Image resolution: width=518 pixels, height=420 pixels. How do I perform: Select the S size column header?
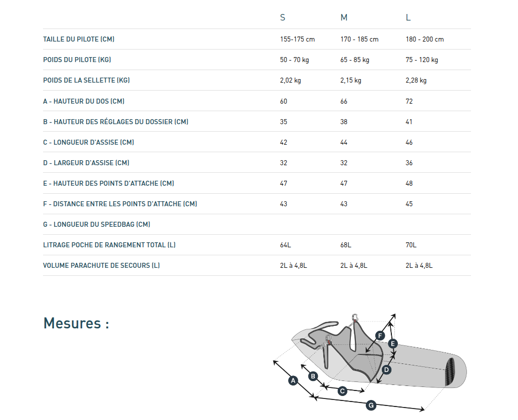click(x=283, y=18)
